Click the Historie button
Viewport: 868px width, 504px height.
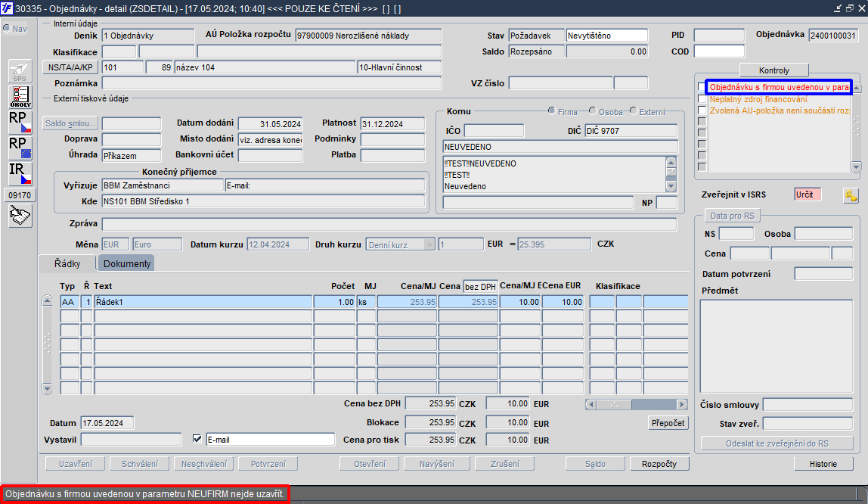[x=823, y=464]
